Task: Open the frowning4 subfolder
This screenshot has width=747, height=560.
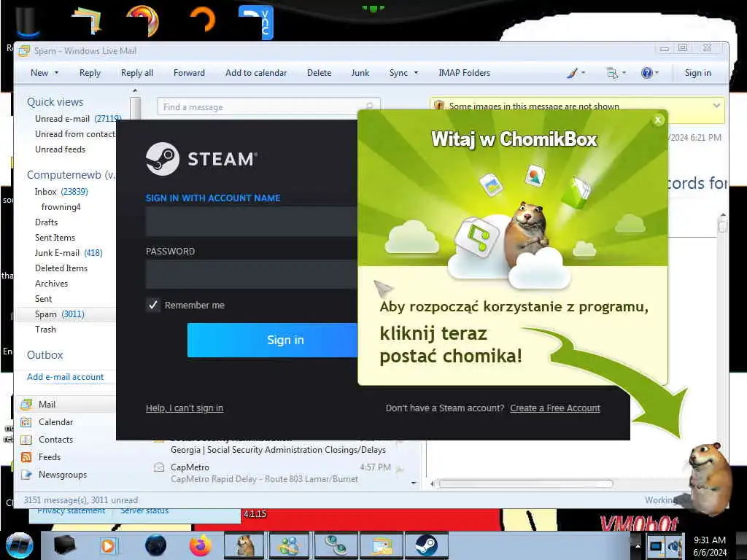Action: (x=61, y=206)
